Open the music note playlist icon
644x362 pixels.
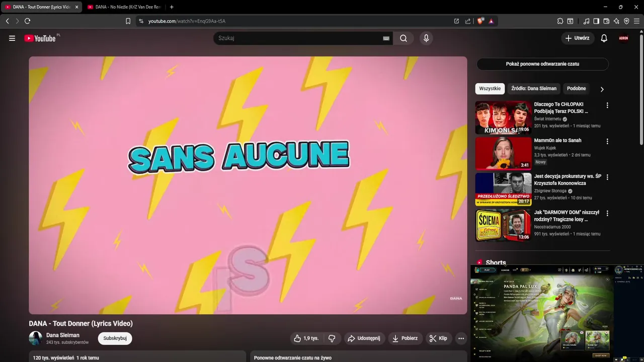point(586,21)
